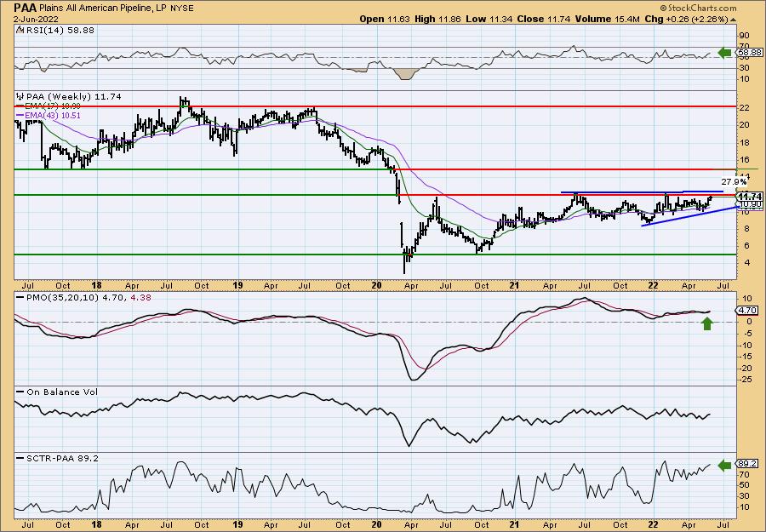Select the Open 11.63 value
The image size is (766, 532).
pyautogui.click(x=386, y=19)
